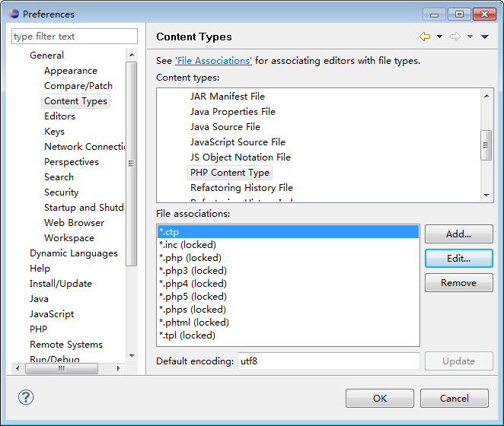This screenshot has width=504, height=426.
Task: Click the back navigation arrow icon
Action: (424, 37)
